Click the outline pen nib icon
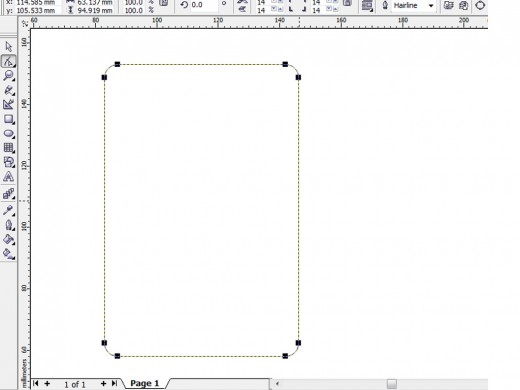The width and height of the screenshot is (520, 390). [x=385, y=5]
